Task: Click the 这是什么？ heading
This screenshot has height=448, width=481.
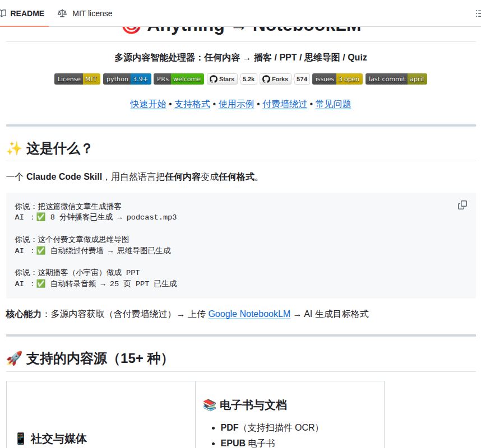Action: [59, 148]
